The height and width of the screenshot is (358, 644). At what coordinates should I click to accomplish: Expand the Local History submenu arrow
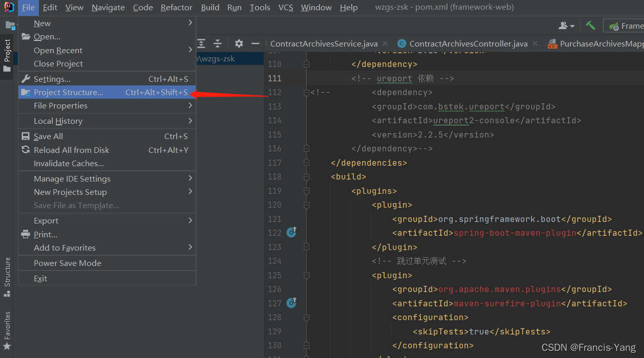[190, 121]
